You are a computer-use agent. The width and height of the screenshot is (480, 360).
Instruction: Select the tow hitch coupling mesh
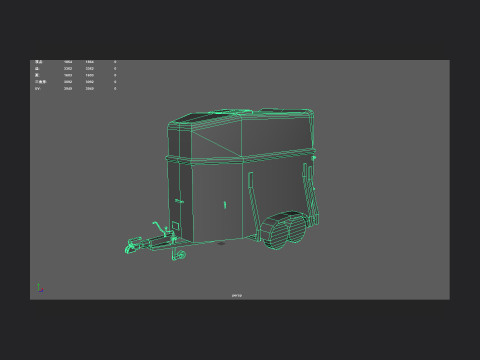click(x=133, y=245)
